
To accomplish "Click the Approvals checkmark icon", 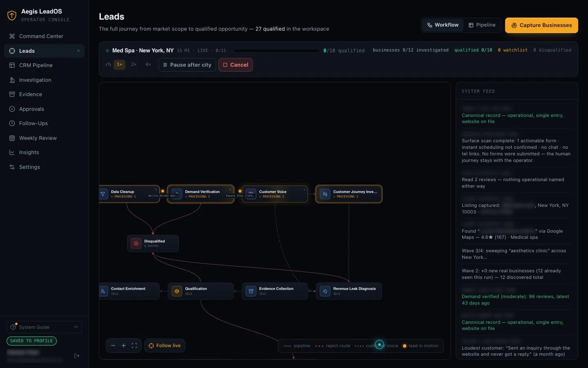I will click(12, 109).
